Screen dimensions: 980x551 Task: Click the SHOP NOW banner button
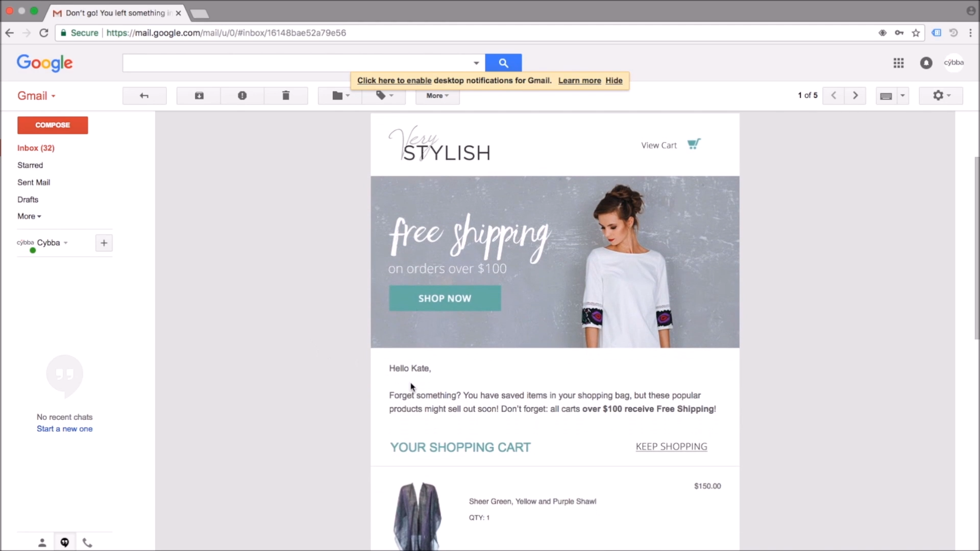pos(445,298)
